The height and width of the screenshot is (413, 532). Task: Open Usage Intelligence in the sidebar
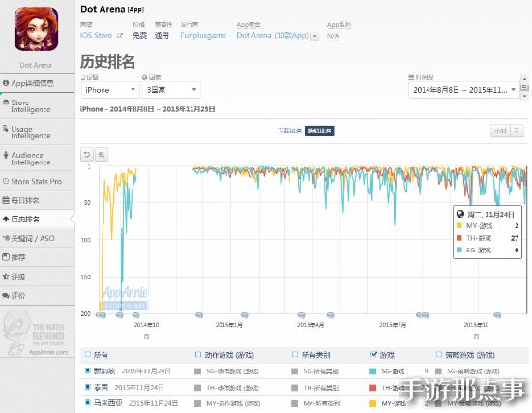click(37, 132)
